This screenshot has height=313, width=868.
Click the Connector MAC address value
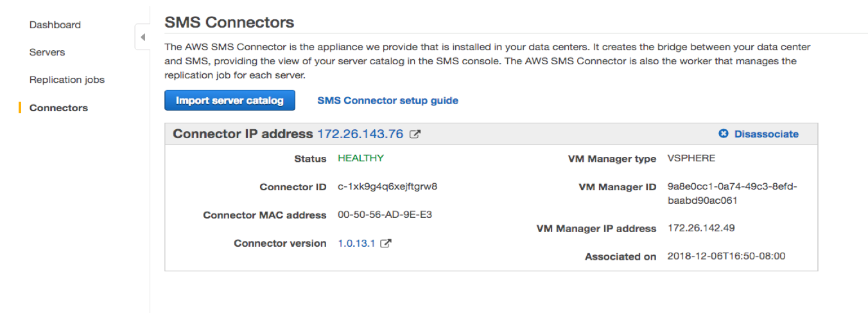[x=385, y=215]
